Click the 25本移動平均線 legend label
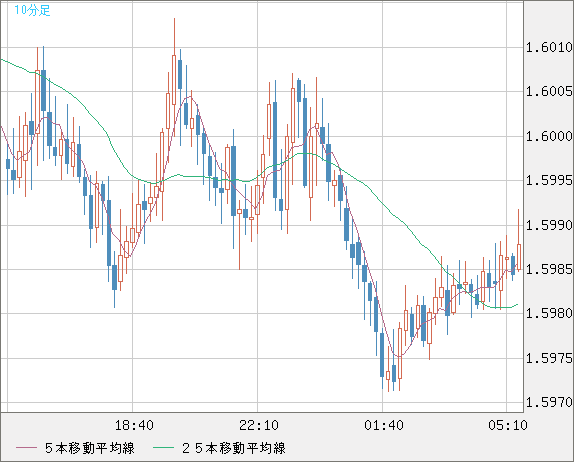Screen dimensions: 574x462 pyautogui.click(x=234, y=448)
